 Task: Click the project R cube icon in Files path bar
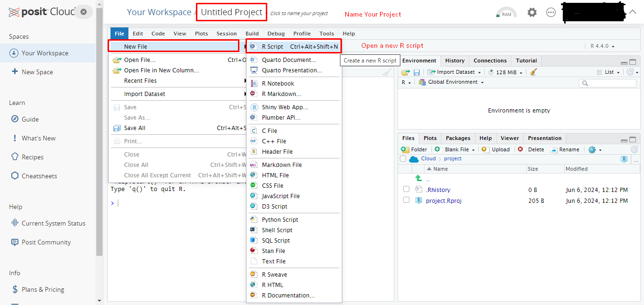[x=624, y=159]
